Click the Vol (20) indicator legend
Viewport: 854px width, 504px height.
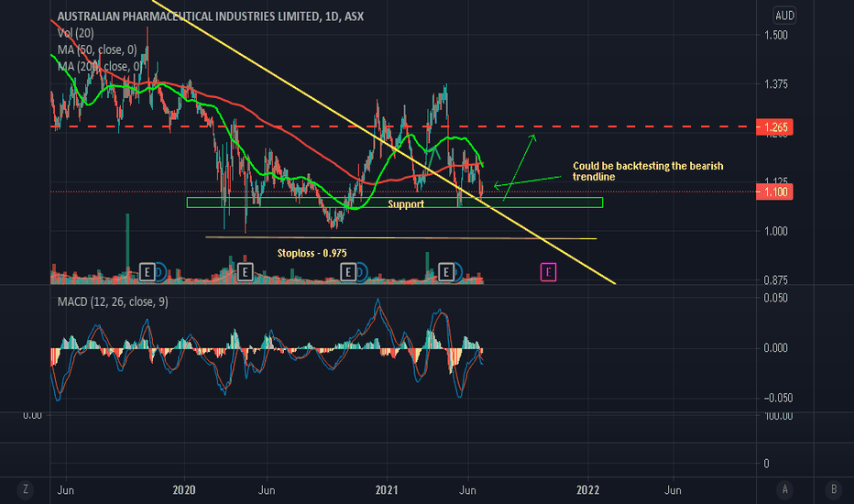76,33
